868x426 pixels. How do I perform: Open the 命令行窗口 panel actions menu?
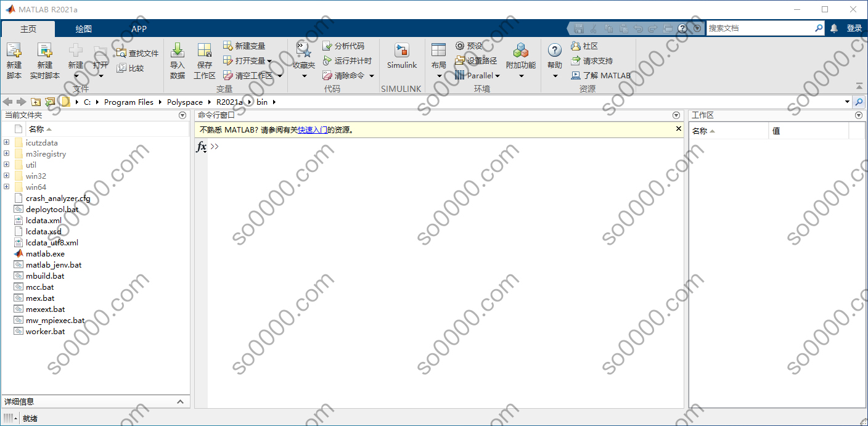[676, 115]
